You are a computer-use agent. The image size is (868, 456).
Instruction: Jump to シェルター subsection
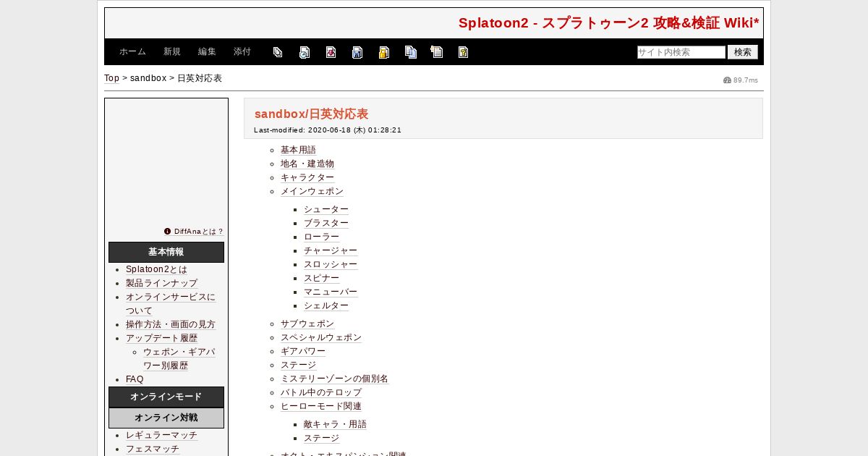click(326, 305)
